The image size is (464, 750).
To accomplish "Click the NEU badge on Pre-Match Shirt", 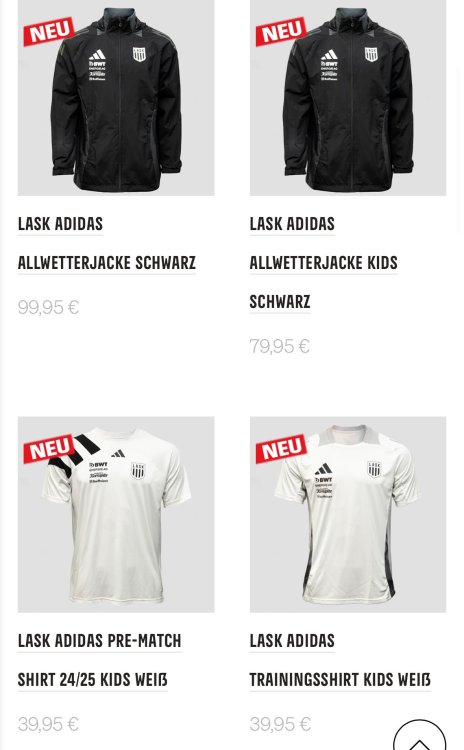I will point(49,449).
